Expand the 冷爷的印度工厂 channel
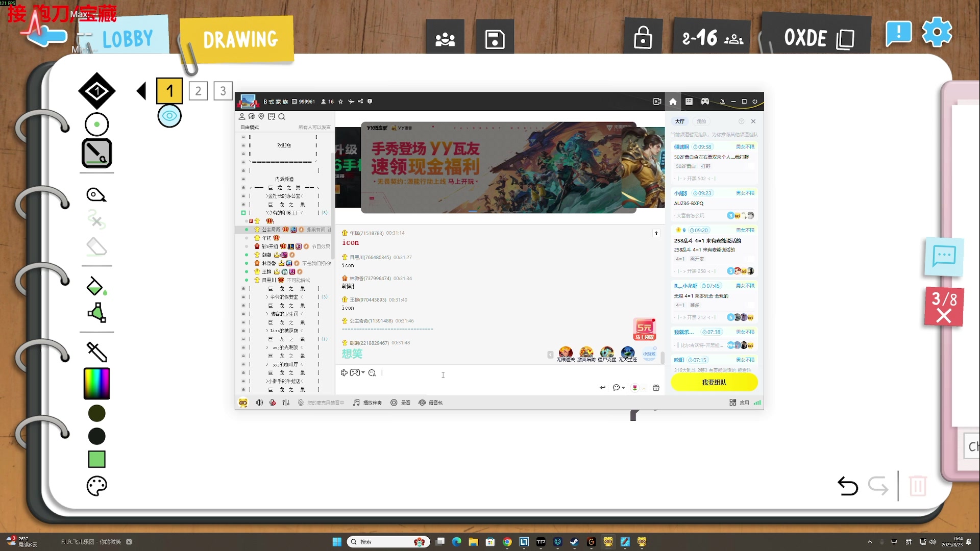980x551 pixels. click(284, 213)
